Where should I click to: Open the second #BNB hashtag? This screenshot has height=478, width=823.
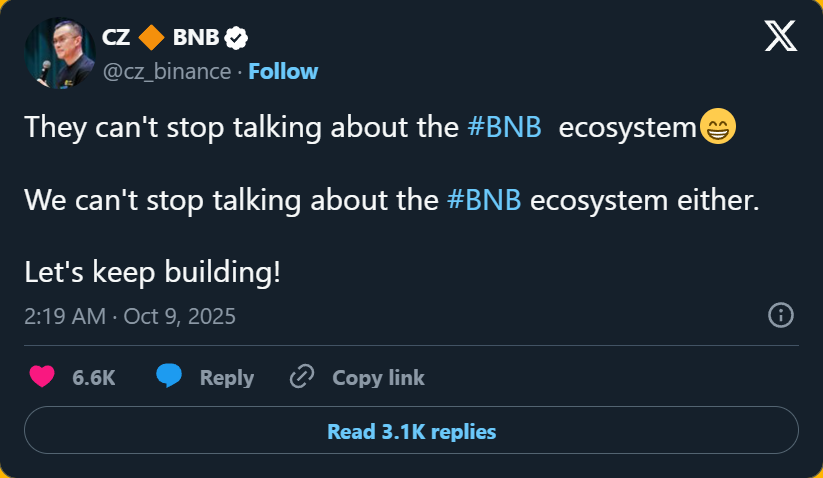click(483, 199)
